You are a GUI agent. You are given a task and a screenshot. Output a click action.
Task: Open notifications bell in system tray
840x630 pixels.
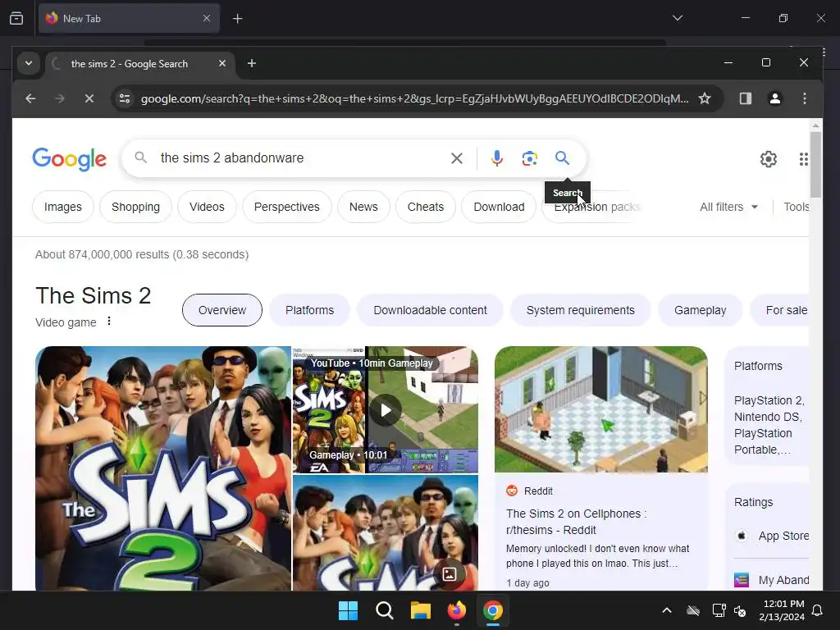(817, 610)
